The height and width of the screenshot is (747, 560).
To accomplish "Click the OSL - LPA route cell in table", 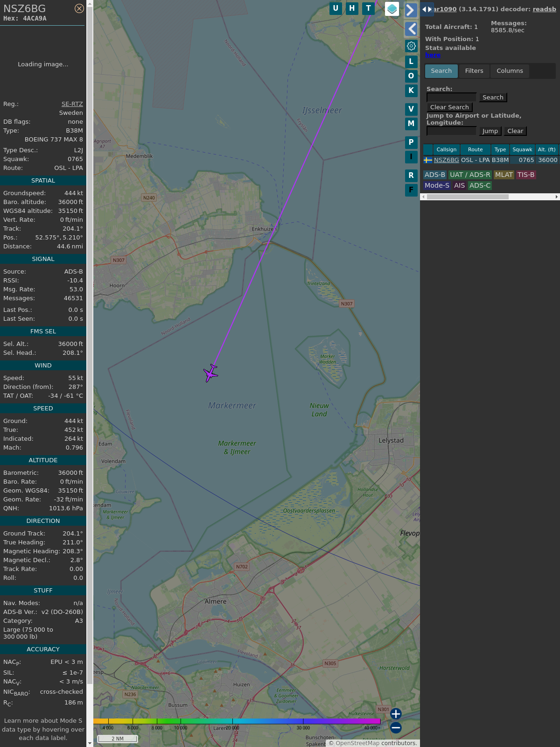I will click(476, 160).
